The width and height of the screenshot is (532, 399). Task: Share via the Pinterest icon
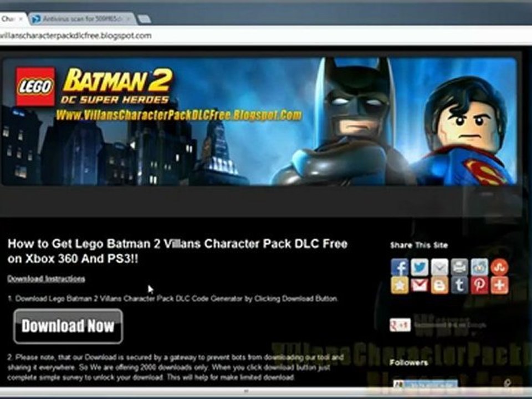pos(479,285)
